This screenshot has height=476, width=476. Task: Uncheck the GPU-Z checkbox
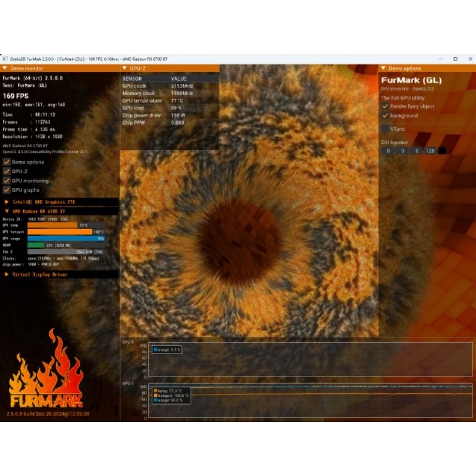(x=7, y=171)
